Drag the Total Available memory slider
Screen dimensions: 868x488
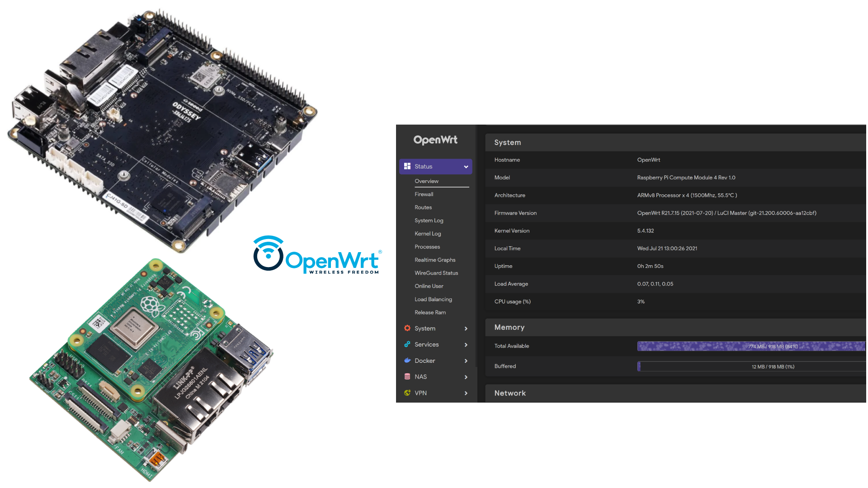pos(752,346)
